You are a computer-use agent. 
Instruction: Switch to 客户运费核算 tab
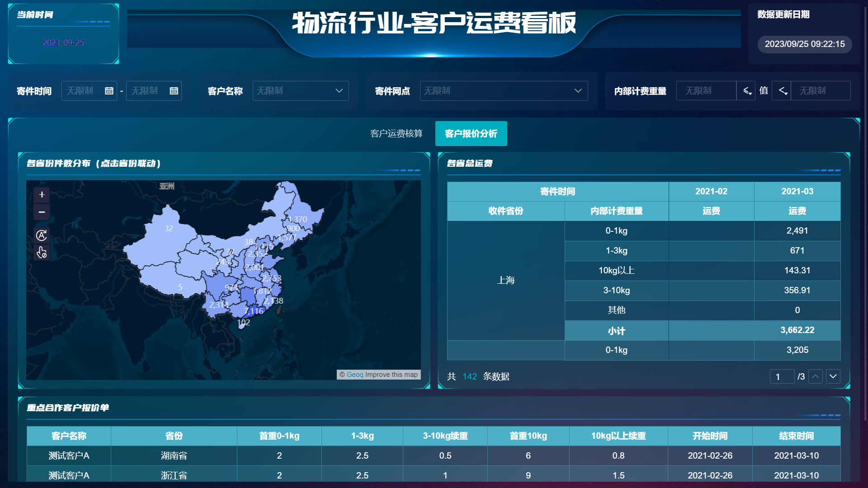pyautogui.click(x=396, y=134)
